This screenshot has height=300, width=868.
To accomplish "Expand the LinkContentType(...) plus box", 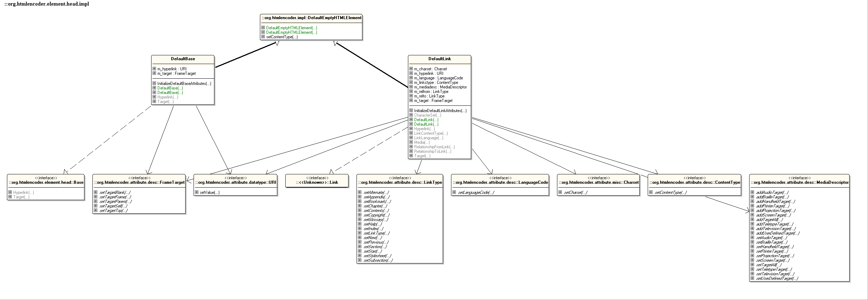I will [411, 133].
